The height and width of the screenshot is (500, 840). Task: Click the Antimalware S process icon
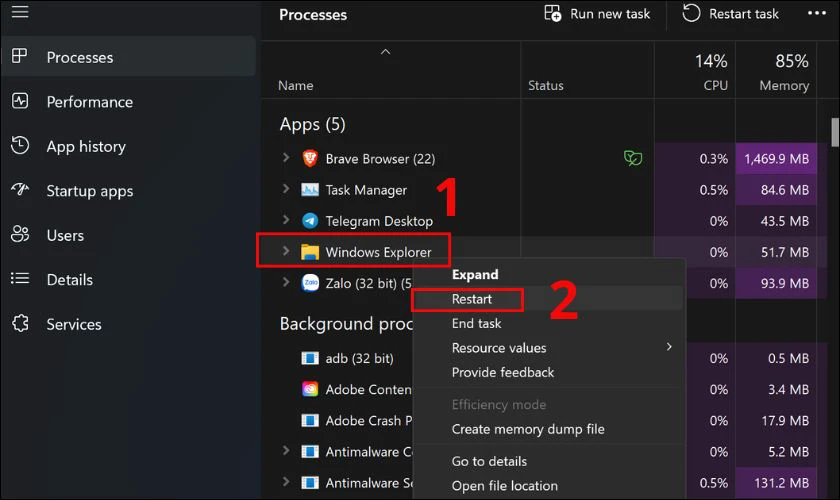point(310,482)
